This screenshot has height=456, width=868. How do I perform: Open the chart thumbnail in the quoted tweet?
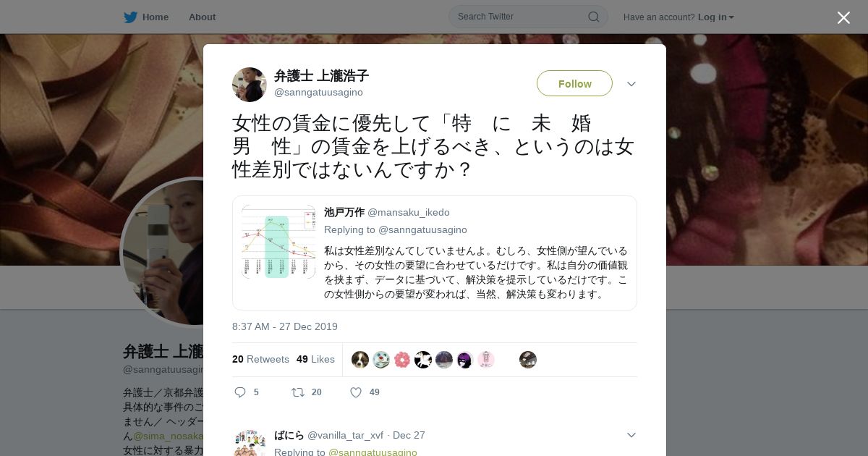click(278, 242)
